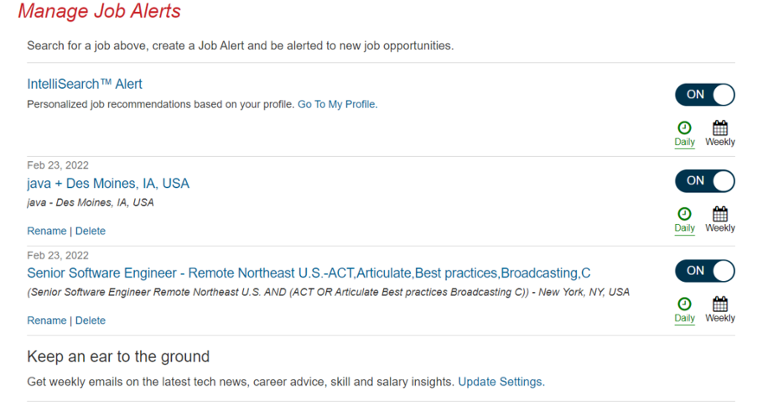The width and height of the screenshot is (768, 406).
Task: Disable the Senior Software Engineer alert switch
Action: coord(705,271)
